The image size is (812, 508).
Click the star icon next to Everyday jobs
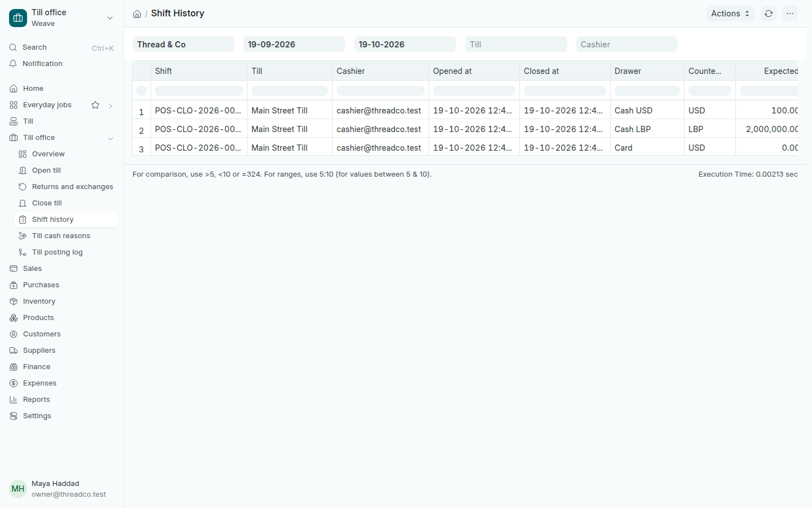[x=95, y=105]
